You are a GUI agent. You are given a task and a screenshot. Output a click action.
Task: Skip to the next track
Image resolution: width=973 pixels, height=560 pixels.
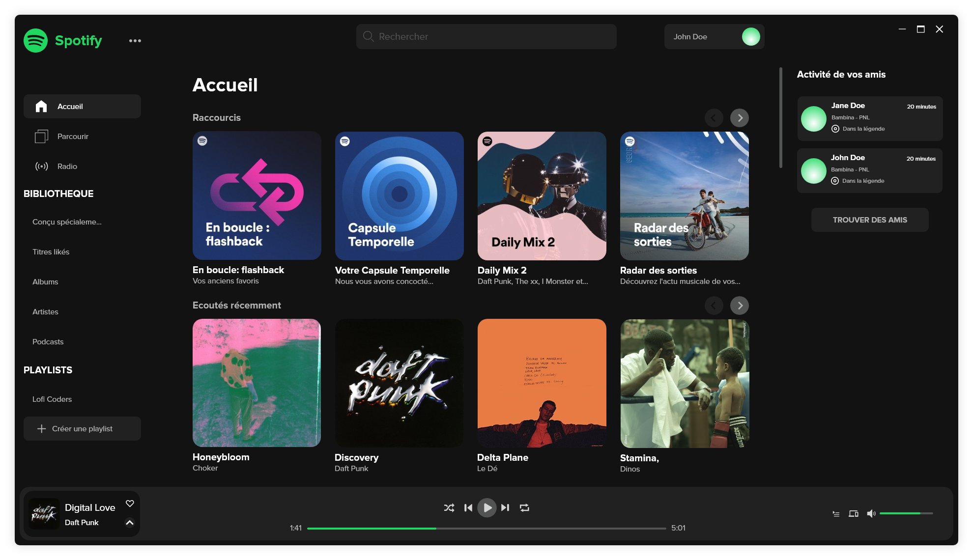[x=505, y=508]
